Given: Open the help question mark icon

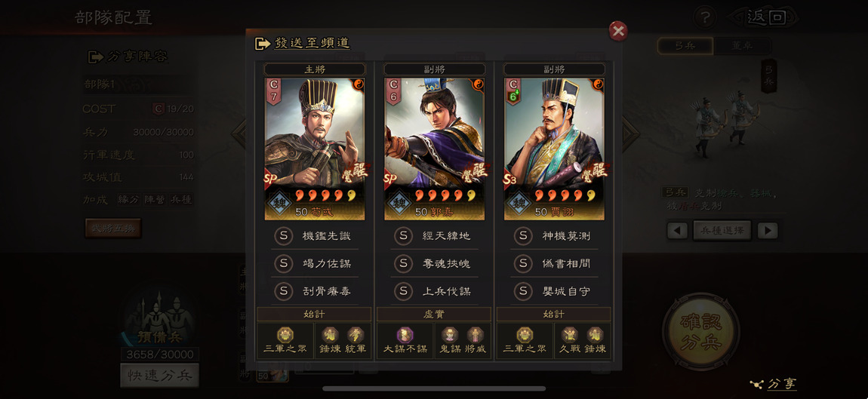Looking at the screenshot, I should pos(705,17).
